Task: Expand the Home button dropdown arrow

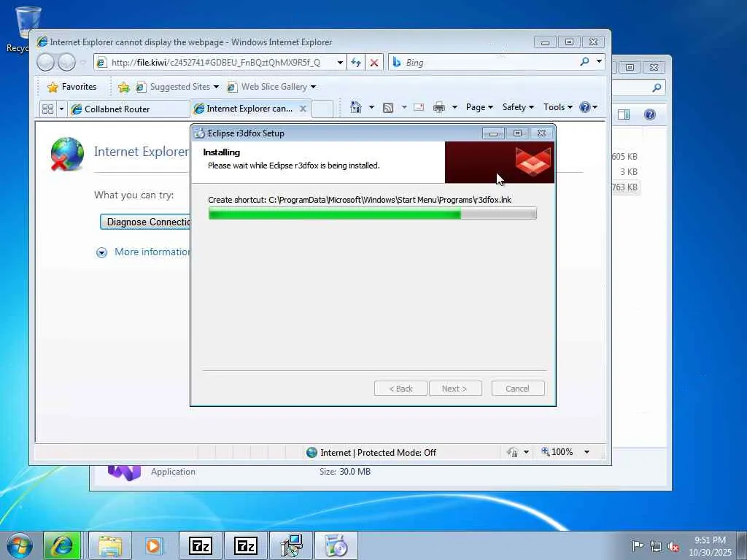Action: tap(371, 107)
